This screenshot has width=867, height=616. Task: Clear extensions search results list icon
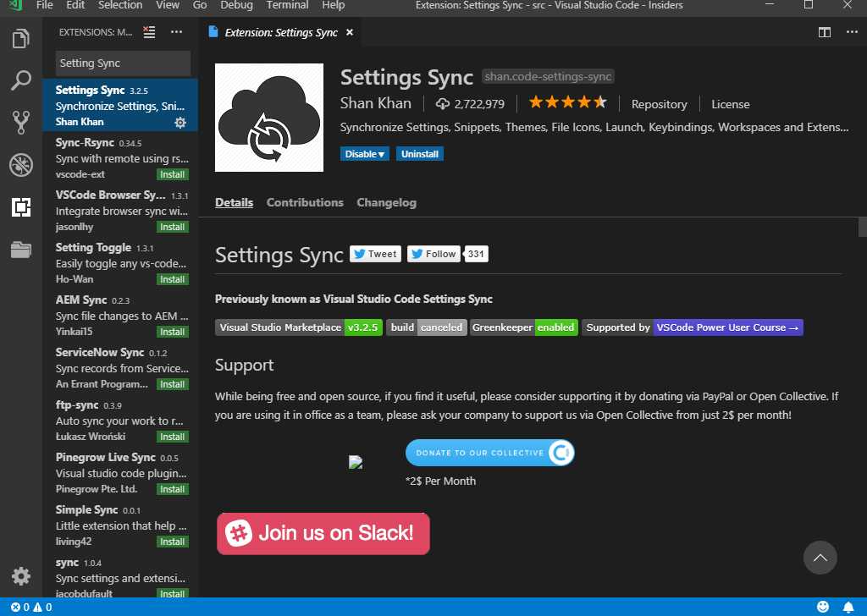149,32
